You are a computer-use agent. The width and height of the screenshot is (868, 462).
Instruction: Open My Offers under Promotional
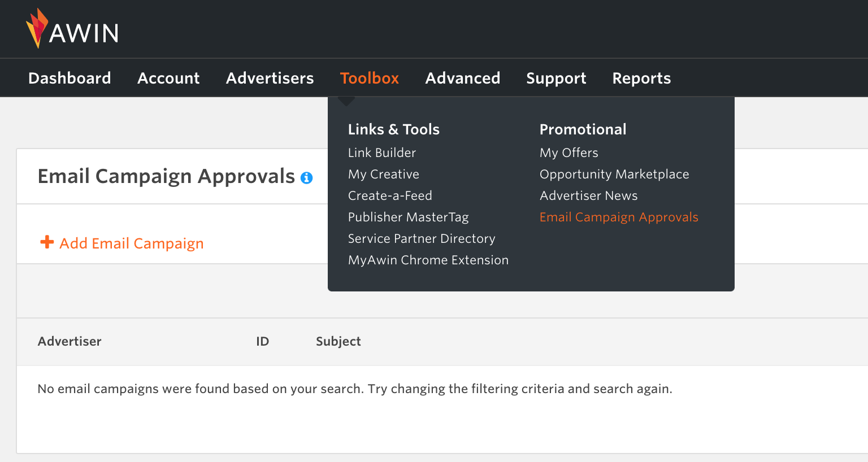pyautogui.click(x=568, y=152)
